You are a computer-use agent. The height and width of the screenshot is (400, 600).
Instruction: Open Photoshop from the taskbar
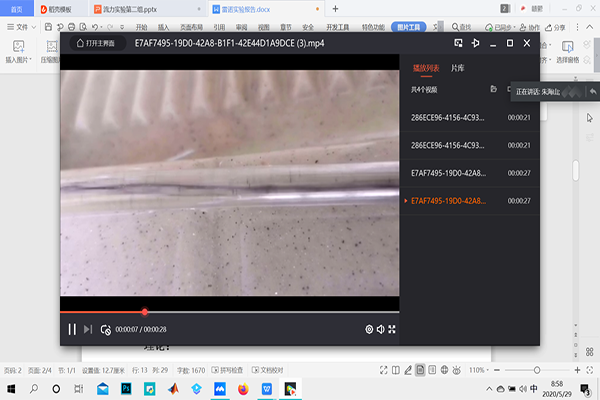[x=128, y=389]
